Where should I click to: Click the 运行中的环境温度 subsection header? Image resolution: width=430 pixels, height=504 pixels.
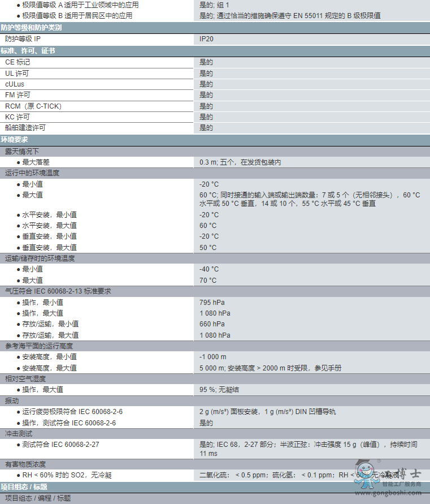[32, 173]
